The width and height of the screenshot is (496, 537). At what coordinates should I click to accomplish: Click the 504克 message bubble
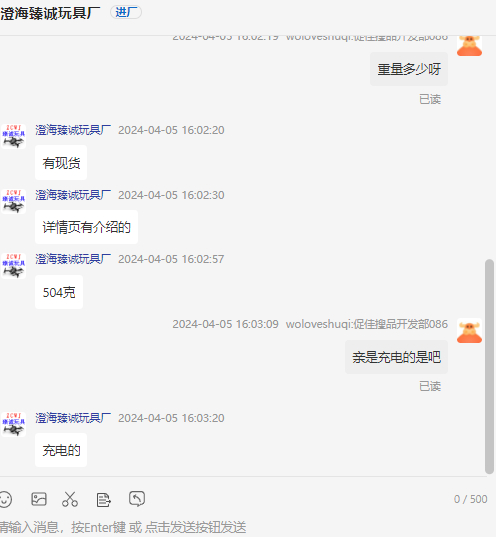[59, 292]
